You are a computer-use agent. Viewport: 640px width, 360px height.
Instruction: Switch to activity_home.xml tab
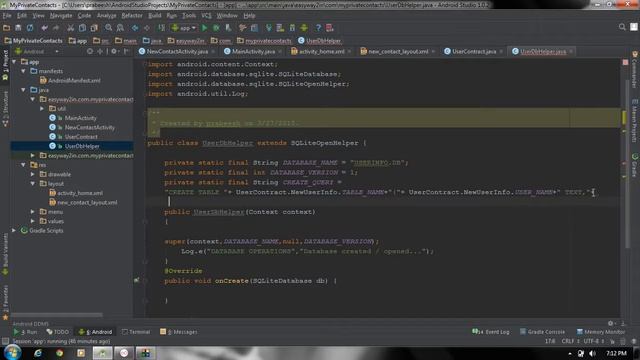click(x=321, y=51)
